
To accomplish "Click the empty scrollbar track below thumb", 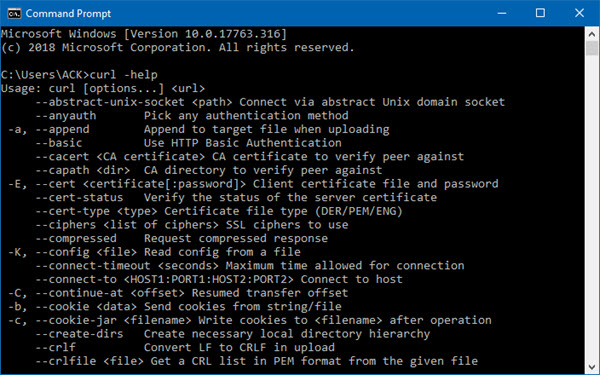I will click(x=592, y=208).
